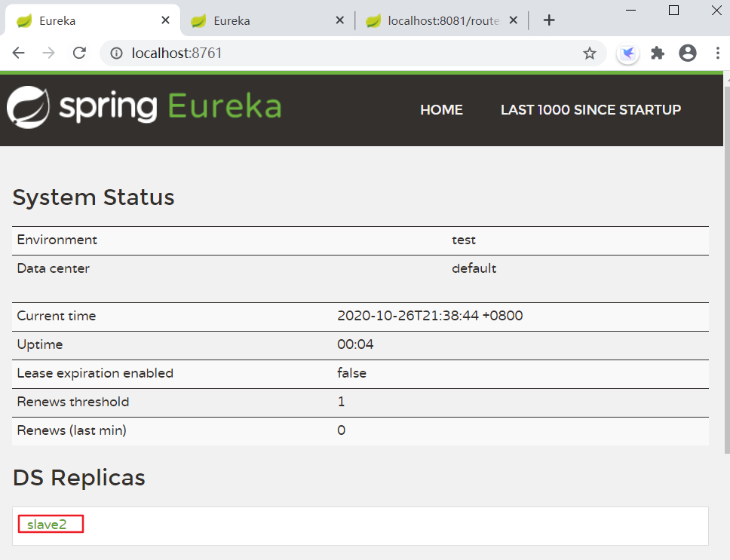Open the Chrome profile avatar

click(688, 53)
